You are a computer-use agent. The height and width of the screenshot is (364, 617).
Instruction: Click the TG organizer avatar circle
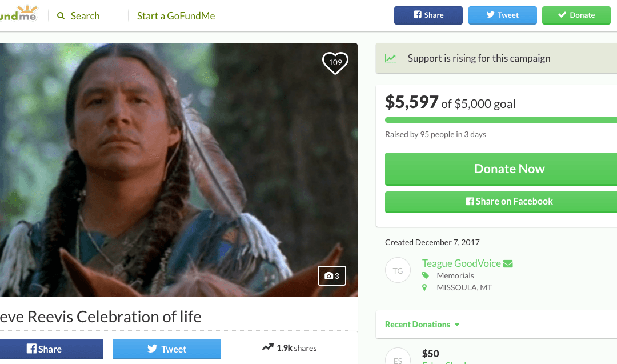[x=398, y=271]
